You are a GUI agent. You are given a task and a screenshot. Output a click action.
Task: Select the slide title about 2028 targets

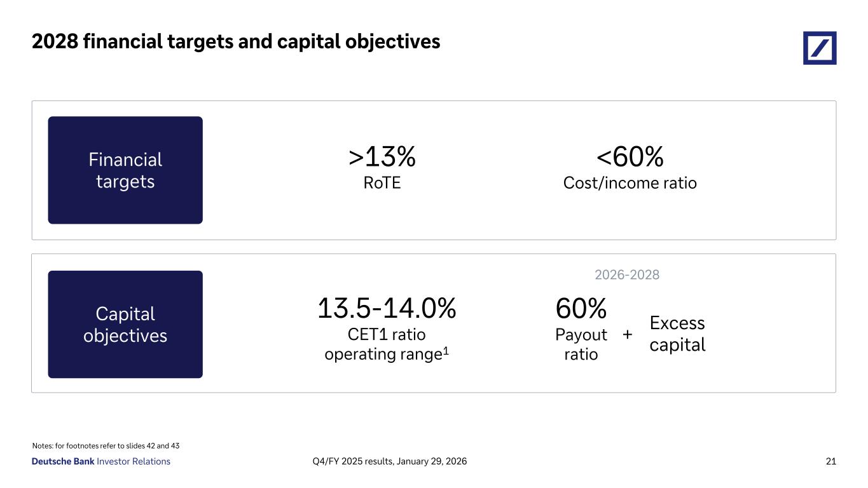(x=236, y=41)
